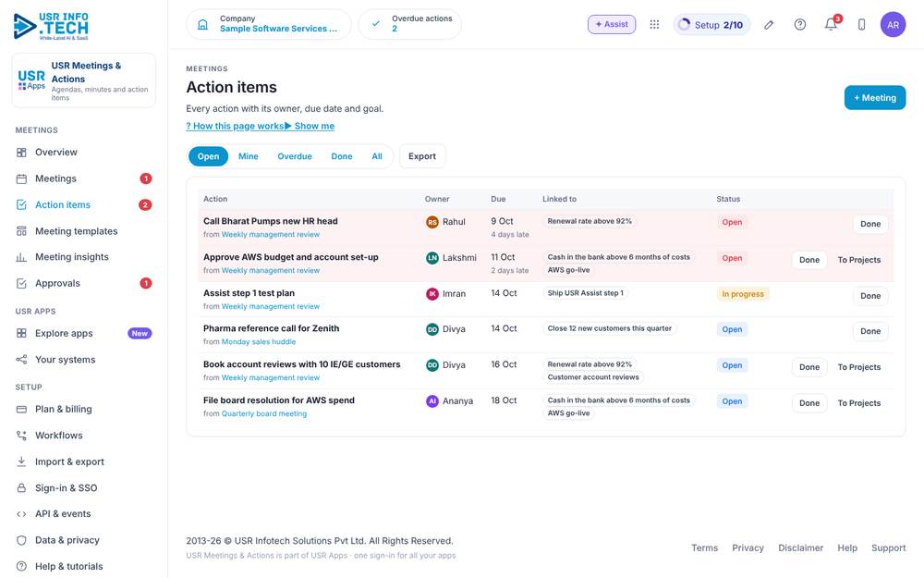Click the Meeting insights chart icon
This screenshot has height=578, width=924.
(x=21, y=257)
